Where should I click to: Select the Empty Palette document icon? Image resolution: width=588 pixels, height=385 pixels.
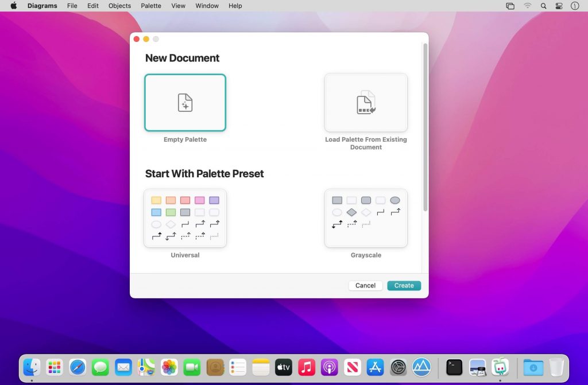[x=185, y=103]
